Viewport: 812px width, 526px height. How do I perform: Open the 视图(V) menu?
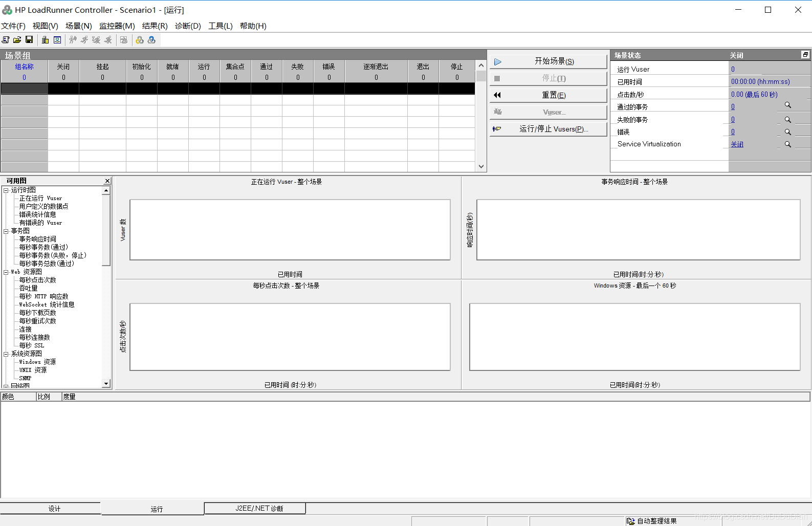[x=46, y=26]
